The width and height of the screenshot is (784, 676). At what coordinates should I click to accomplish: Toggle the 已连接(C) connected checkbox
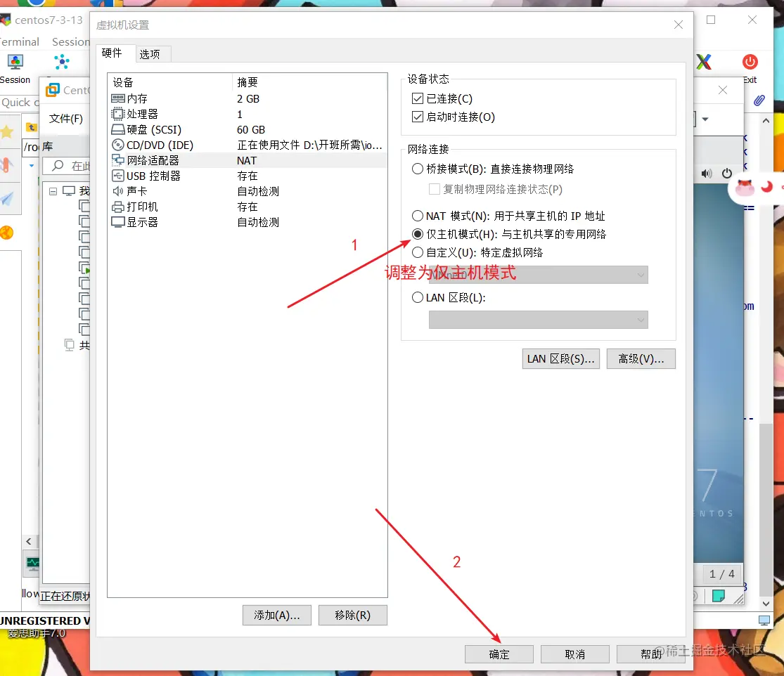click(x=418, y=98)
